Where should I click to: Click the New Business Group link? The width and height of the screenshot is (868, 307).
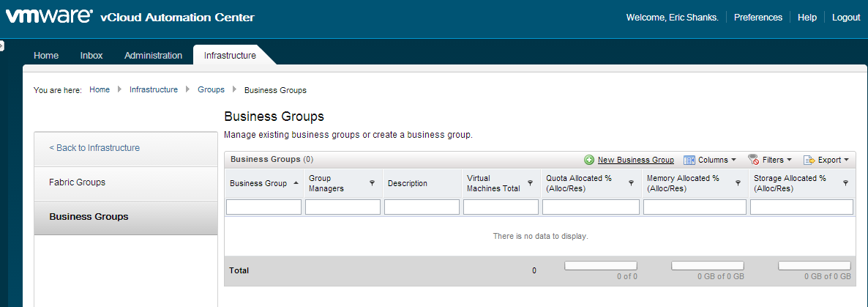(635, 160)
